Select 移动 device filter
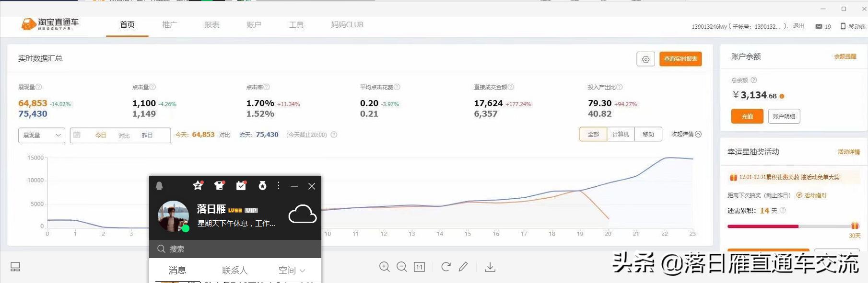868x283 pixels. [648, 135]
